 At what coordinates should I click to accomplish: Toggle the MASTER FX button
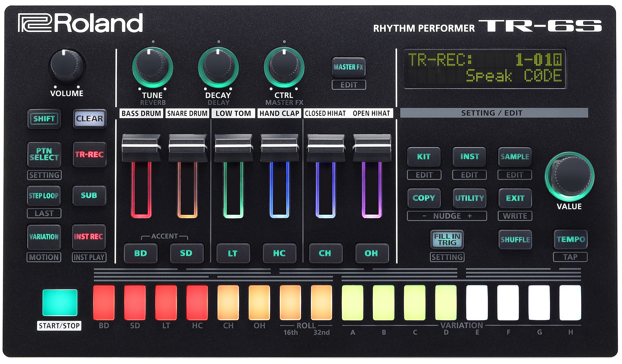[x=348, y=67]
